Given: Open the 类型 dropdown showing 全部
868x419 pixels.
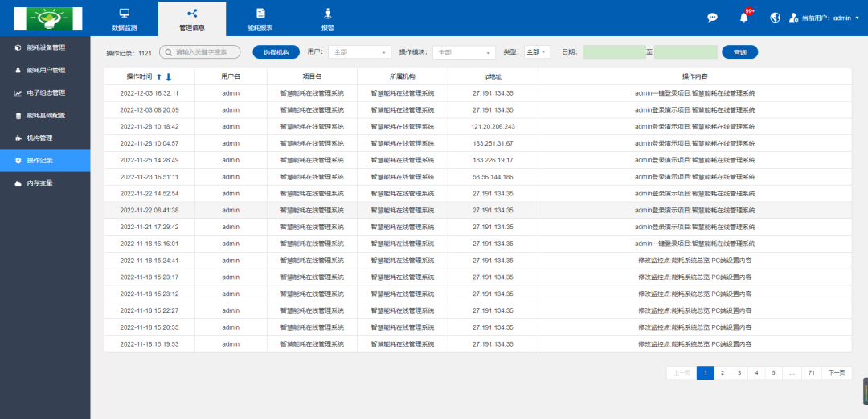Looking at the screenshot, I should click(x=536, y=52).
